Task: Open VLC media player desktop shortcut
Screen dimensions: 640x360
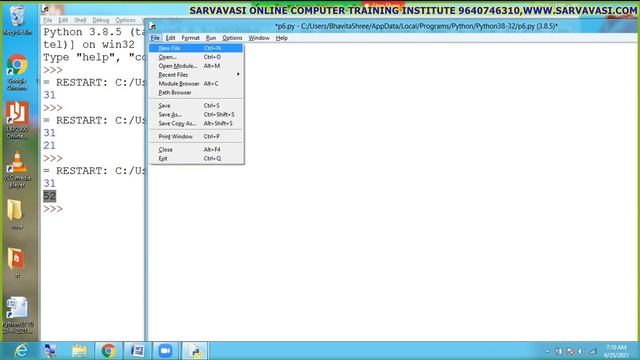Action: 17,169
